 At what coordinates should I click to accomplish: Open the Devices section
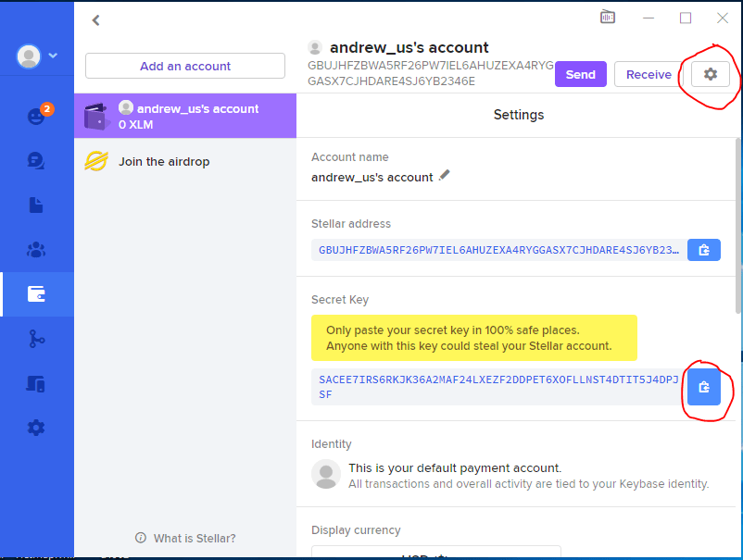pos(36,383)
